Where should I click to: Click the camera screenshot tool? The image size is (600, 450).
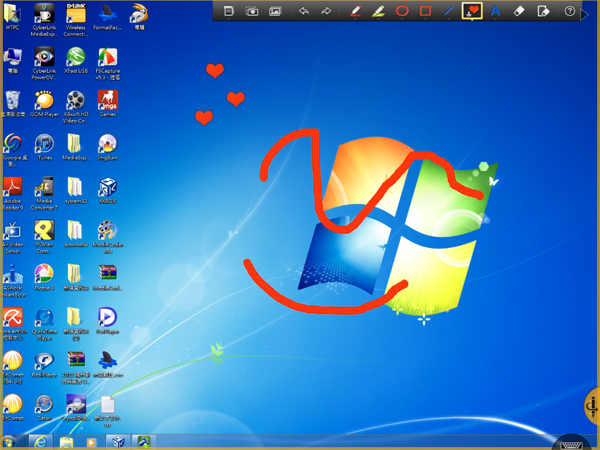tap(251, 11)
